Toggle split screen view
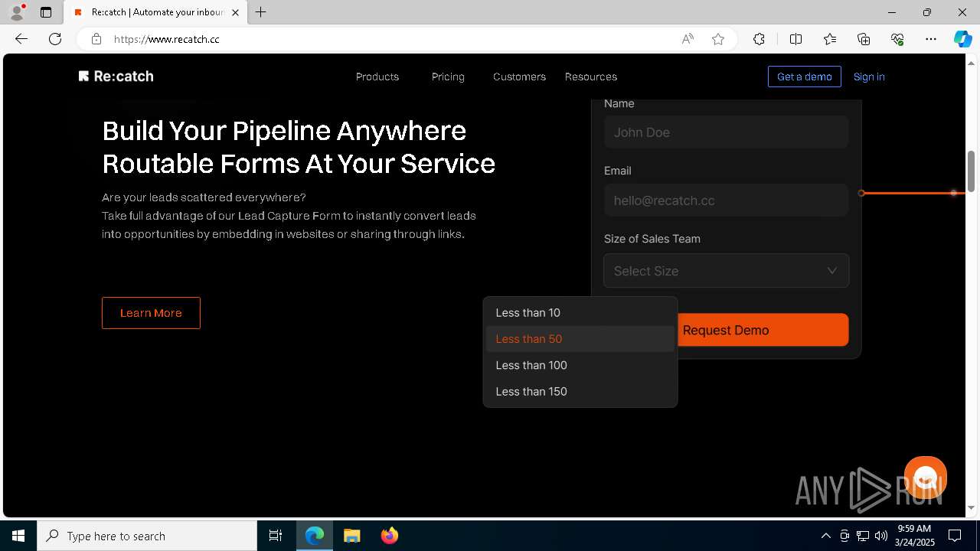This screenshot has height=551, width=980. coord(795,39)
